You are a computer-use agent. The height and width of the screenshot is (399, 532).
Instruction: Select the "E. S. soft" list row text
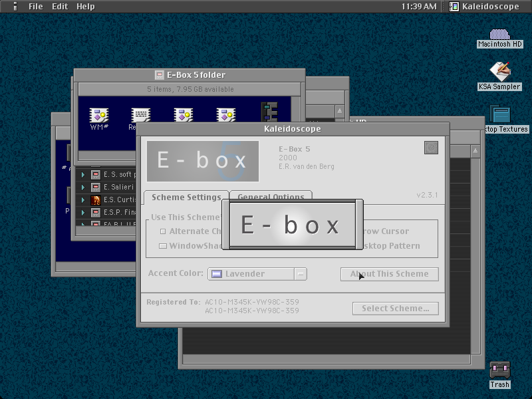pyautogui.click(x=120, y=174)
